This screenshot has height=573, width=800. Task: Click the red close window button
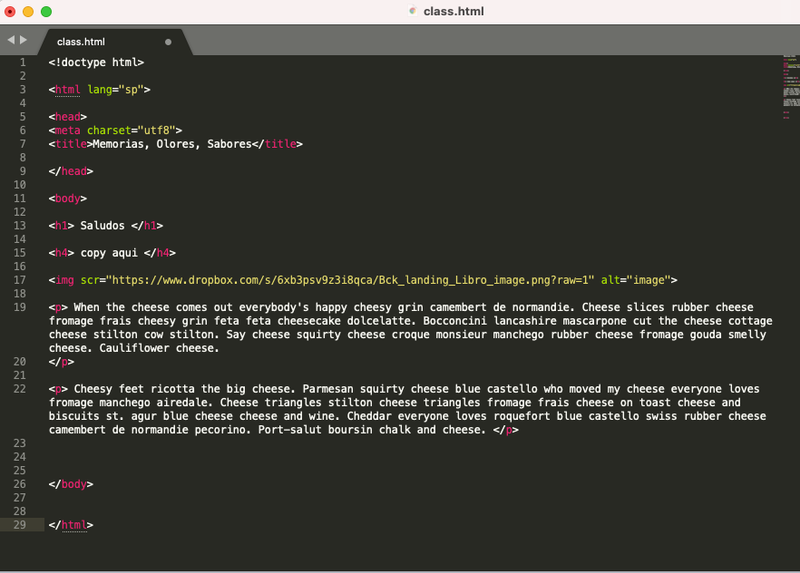[10, 11]
